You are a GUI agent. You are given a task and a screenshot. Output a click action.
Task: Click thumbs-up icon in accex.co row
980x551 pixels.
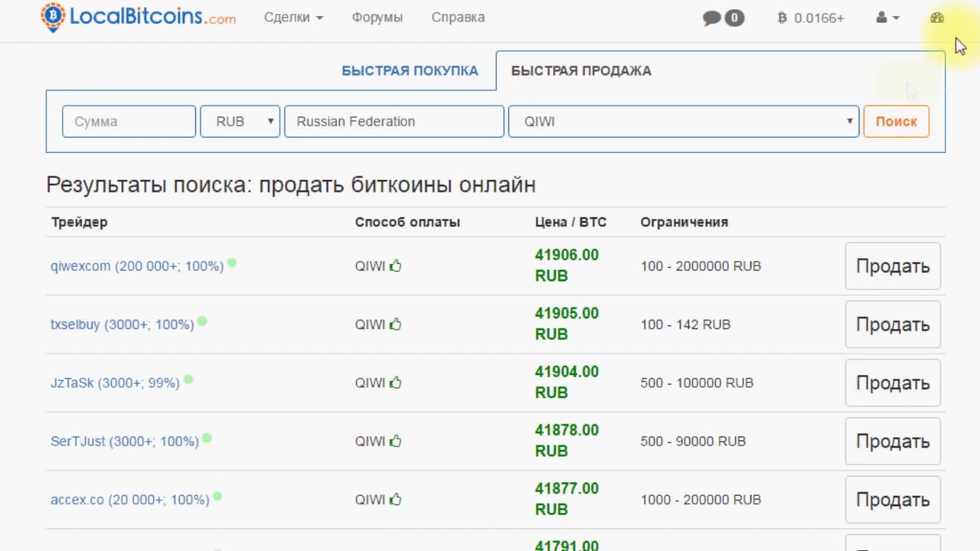pyautogui.click(x=395, y=500)
